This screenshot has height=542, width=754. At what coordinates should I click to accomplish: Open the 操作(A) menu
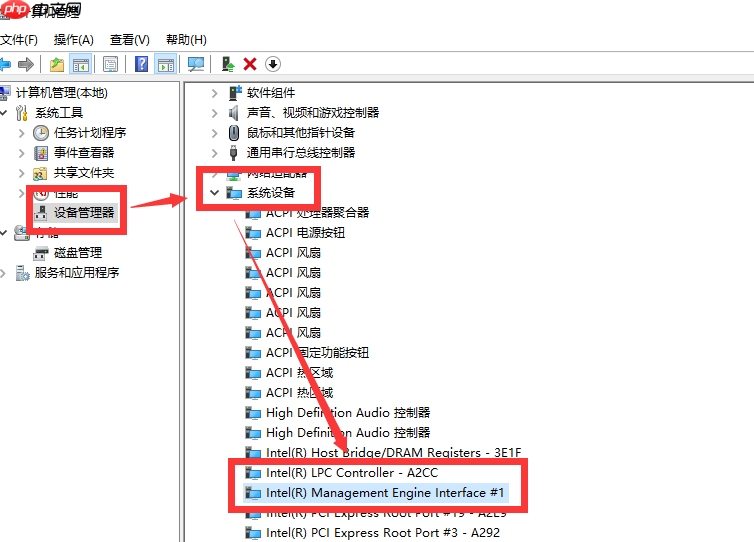tap(74, 39)
